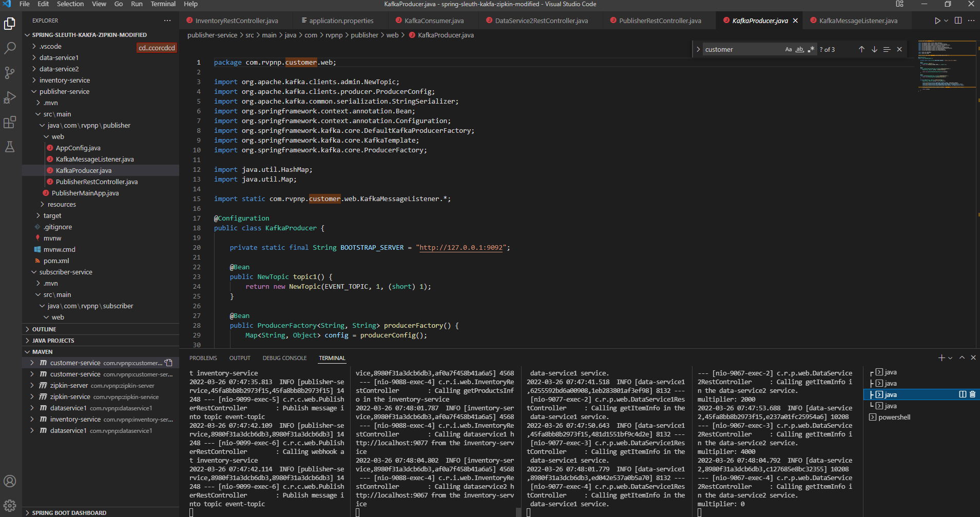This screenshot has height=517, width=980.
Task: Expand the OUTLINE section
Action: (44, 329)
